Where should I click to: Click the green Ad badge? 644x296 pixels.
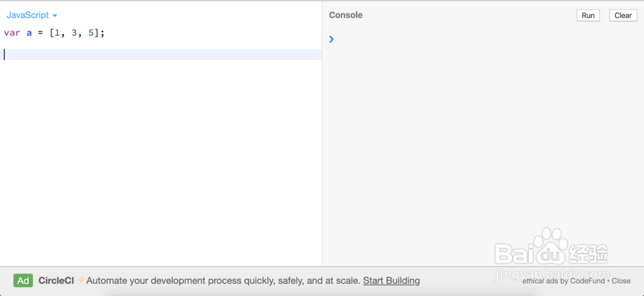[23, 281]
